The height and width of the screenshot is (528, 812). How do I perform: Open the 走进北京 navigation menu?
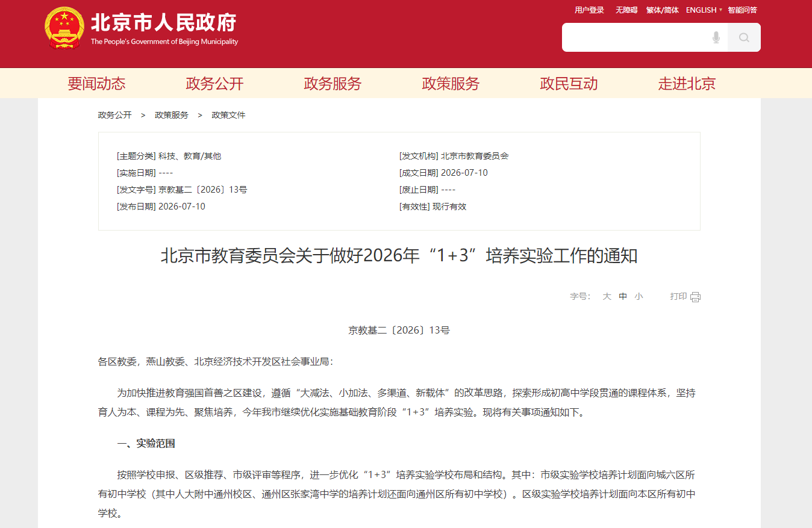coord(687,84)
